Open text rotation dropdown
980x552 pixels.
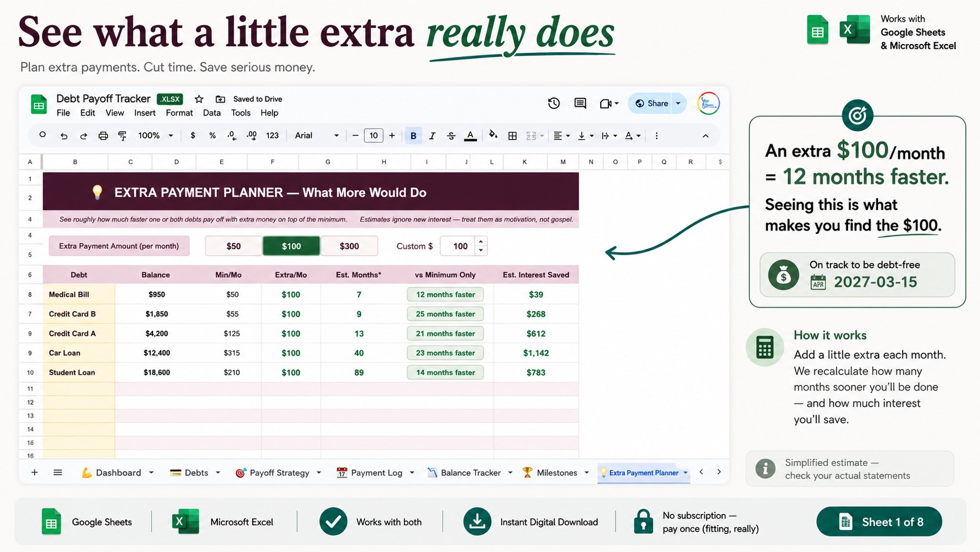coord(633,136)
